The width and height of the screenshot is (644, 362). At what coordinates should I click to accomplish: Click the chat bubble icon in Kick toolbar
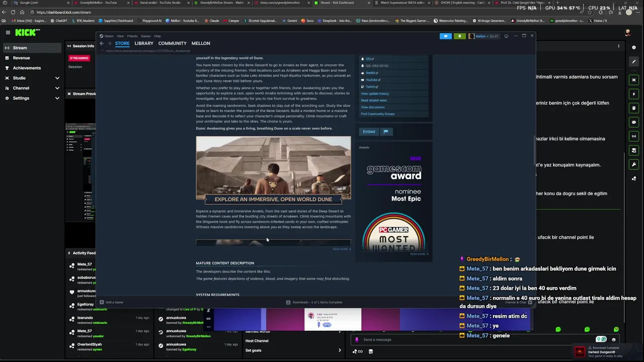click(x=634, y=122)
